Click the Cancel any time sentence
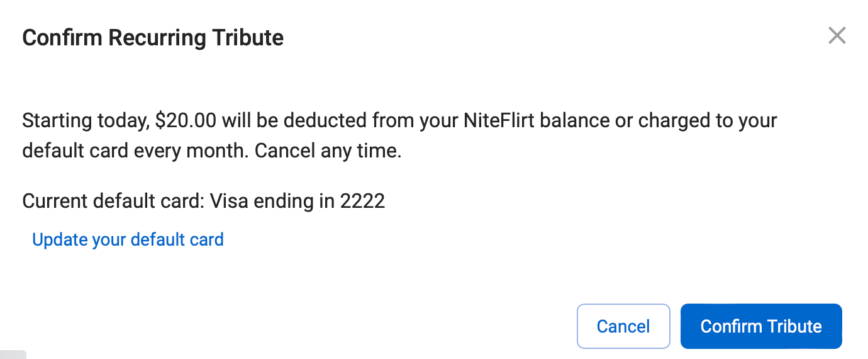 (x=328, y=152)
